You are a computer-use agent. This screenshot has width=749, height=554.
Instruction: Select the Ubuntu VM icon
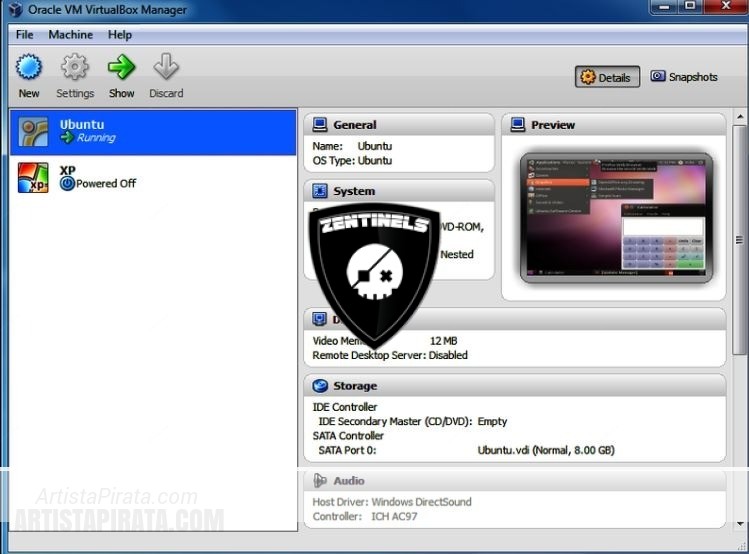point(33,132)
